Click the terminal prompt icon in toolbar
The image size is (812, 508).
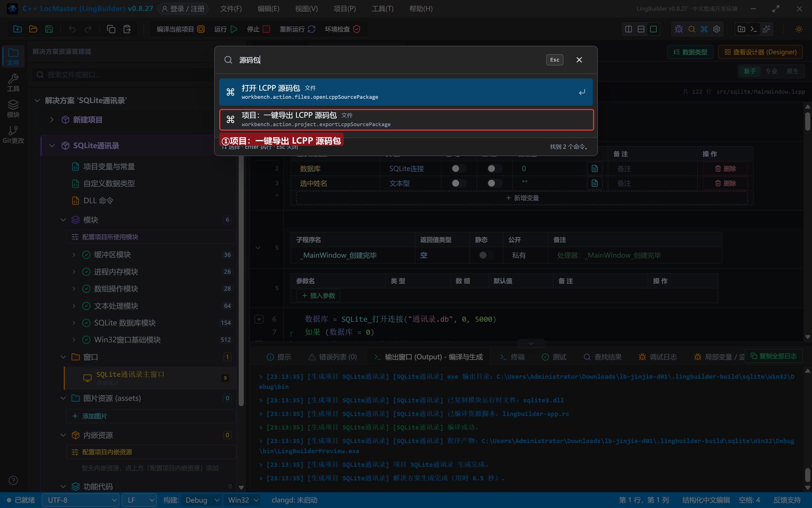click(754, 29)
